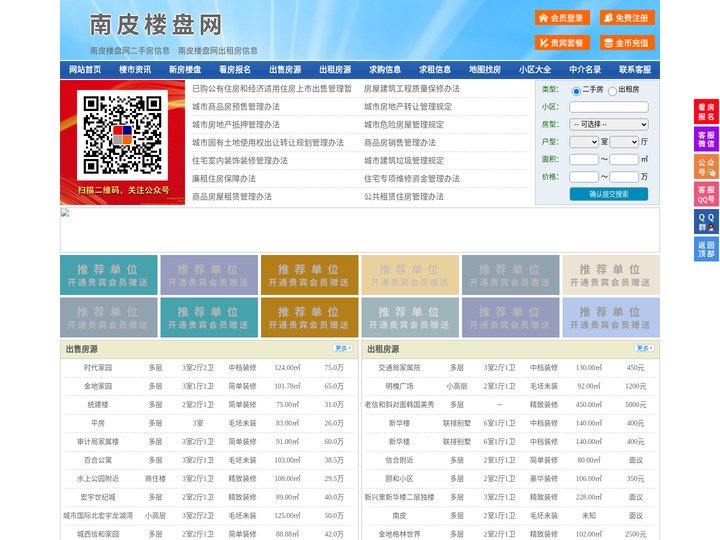
Task: Click the QR code image
Action: [122, 135]
